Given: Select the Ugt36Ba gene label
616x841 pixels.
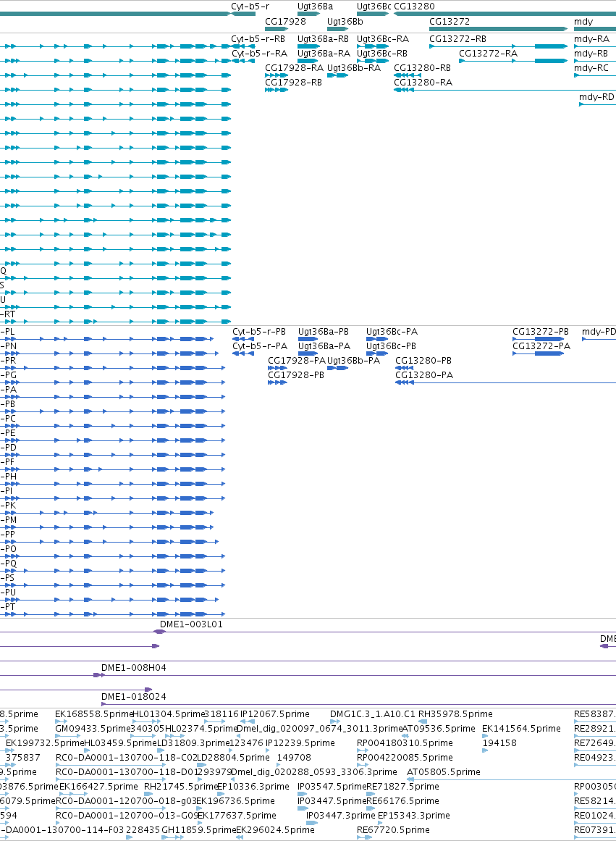Looking at the screenshot, I should pyautogui.click(x=315, y=7).
